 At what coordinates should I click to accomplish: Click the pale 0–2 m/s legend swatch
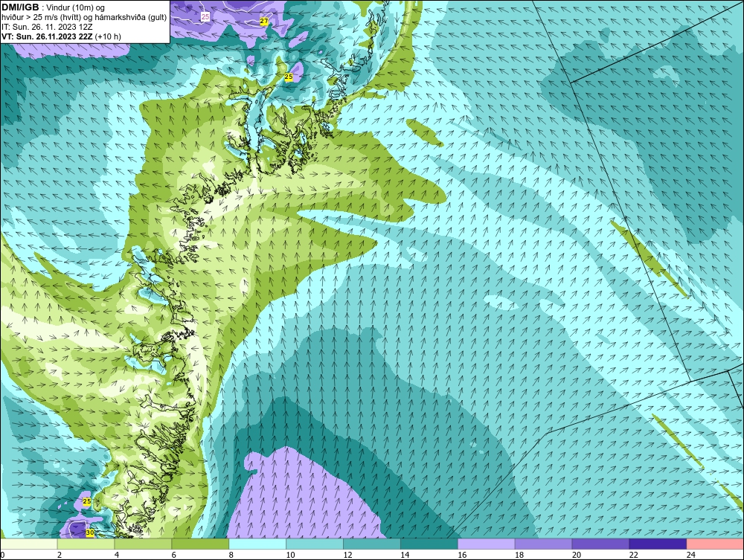pyautogui.click(x=29, y=544)
